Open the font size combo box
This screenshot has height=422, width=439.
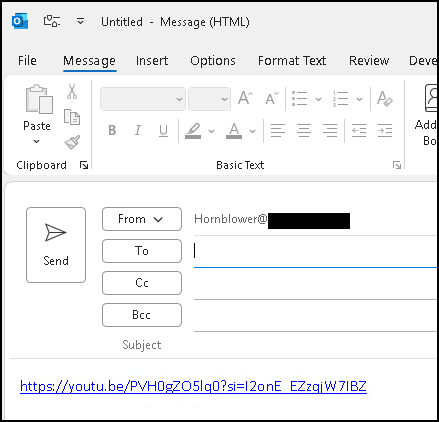(209, 99)
